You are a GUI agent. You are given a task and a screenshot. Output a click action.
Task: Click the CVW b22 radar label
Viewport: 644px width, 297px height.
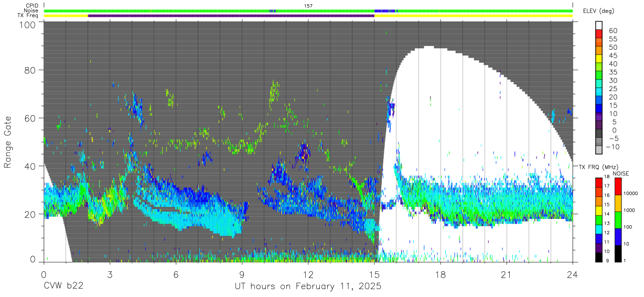(62, 287)
